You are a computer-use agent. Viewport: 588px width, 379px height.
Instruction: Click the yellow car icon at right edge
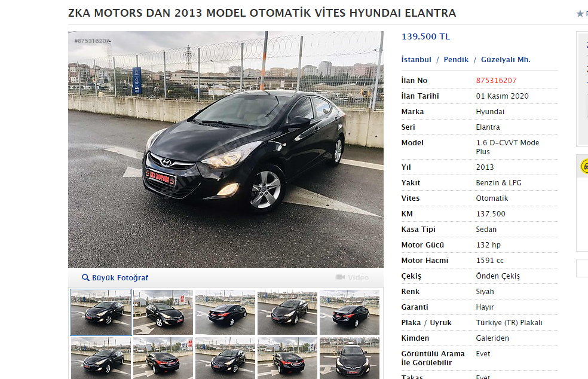(584, 166)
